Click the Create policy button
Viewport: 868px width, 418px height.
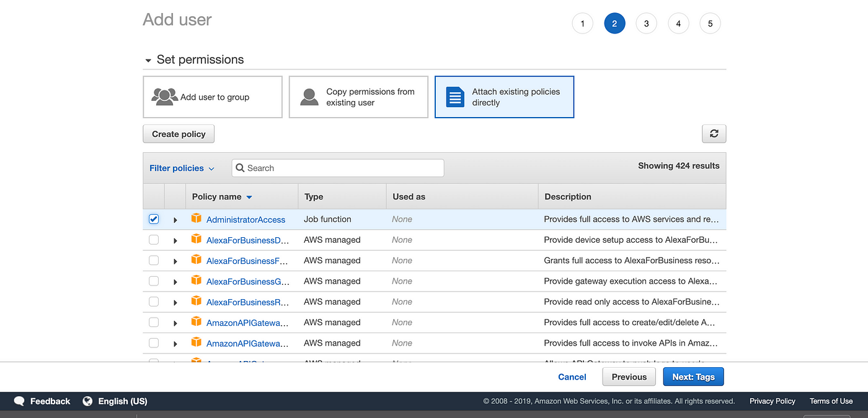pos(179,134)
